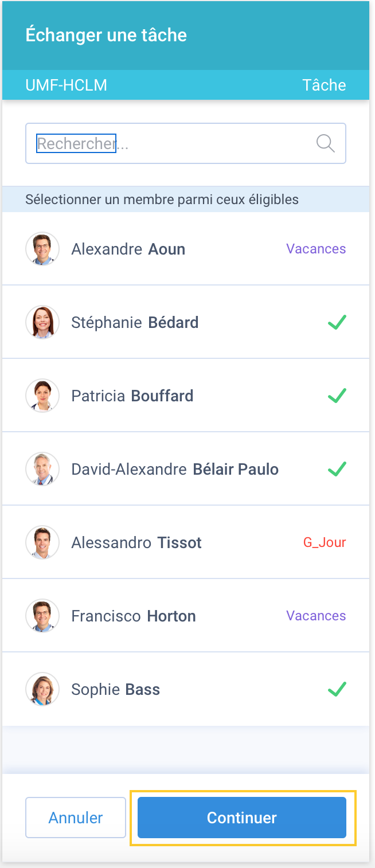Click Annuler to cancel the exchange
This screenshot has width=375, height=868.
pyautogui.click(x=76, y=818)
